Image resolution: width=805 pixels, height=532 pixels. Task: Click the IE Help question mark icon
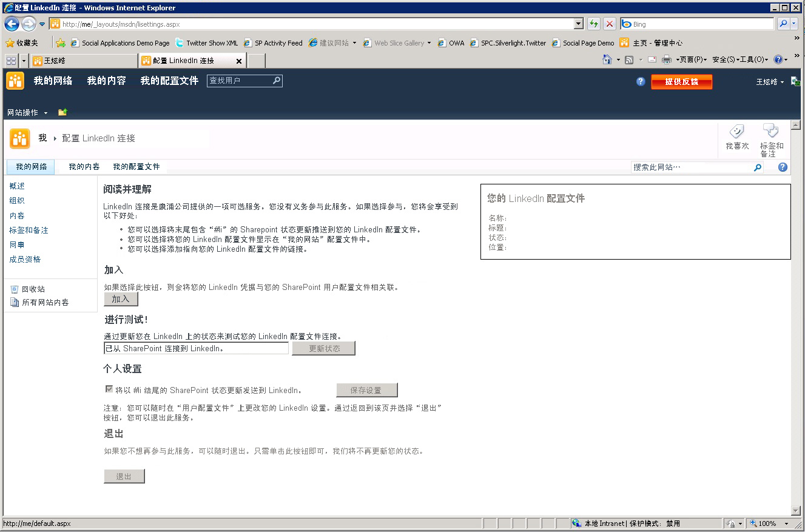tap(778, 59)
